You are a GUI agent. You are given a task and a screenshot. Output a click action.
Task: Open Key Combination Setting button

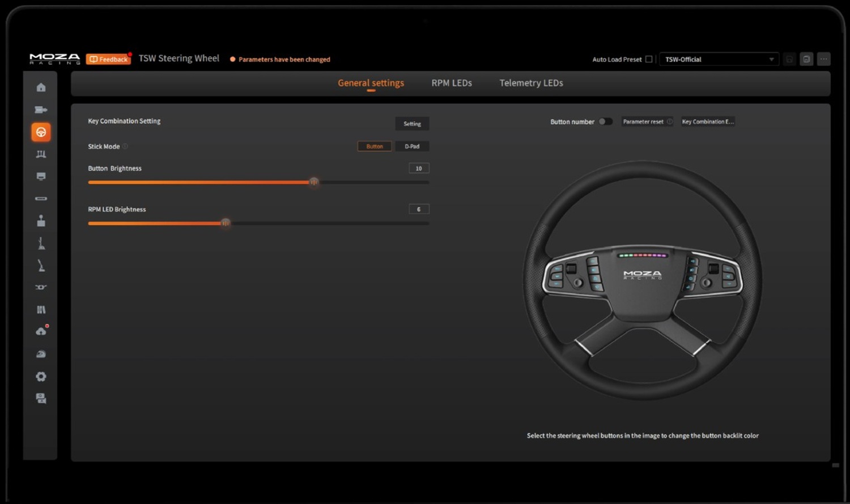pyautogui.click(x=412, y=123)
